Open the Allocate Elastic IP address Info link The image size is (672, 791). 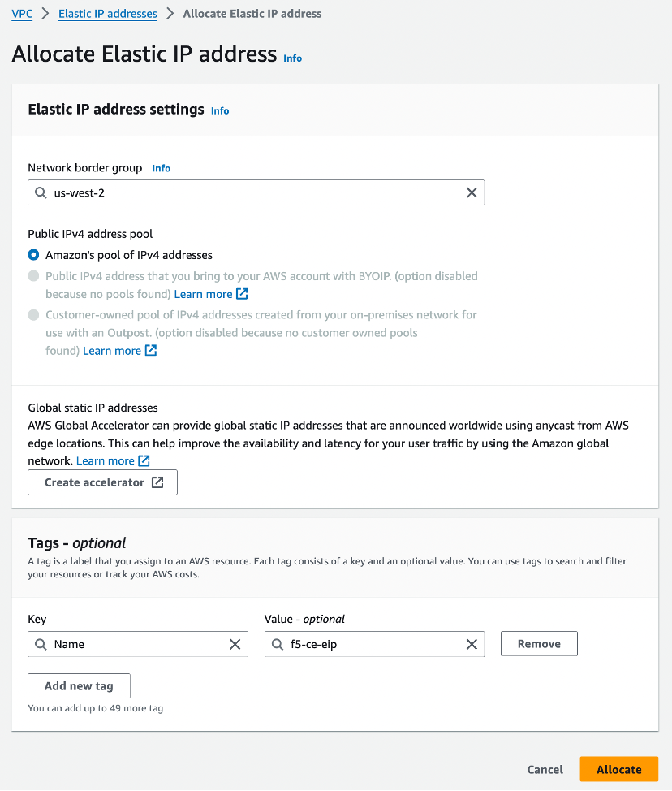click(x=292, y=58)
